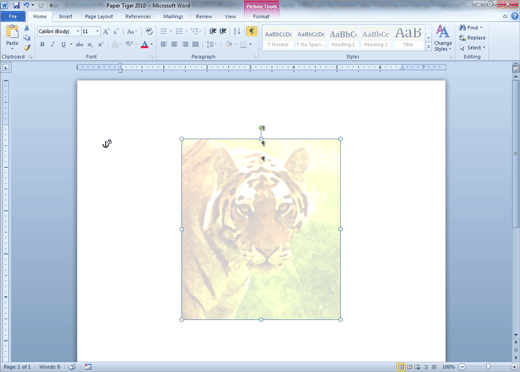Open the font size dropdown

[97, 31]
